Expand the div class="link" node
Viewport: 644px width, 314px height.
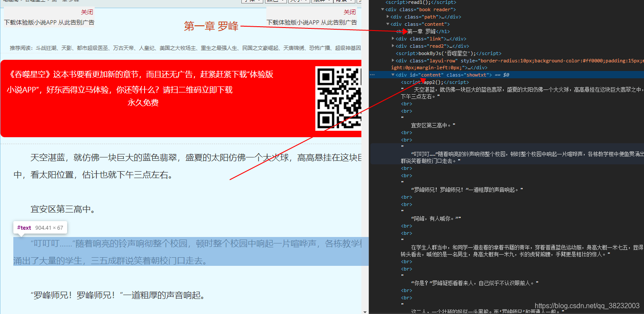coord(393,39)
